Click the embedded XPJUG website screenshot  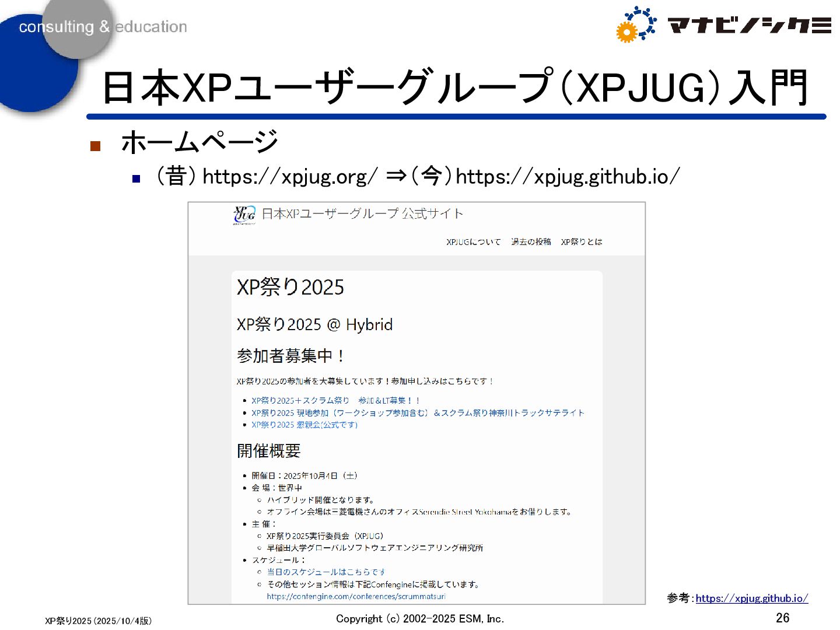pyautogui.click(x=416, y=403)
